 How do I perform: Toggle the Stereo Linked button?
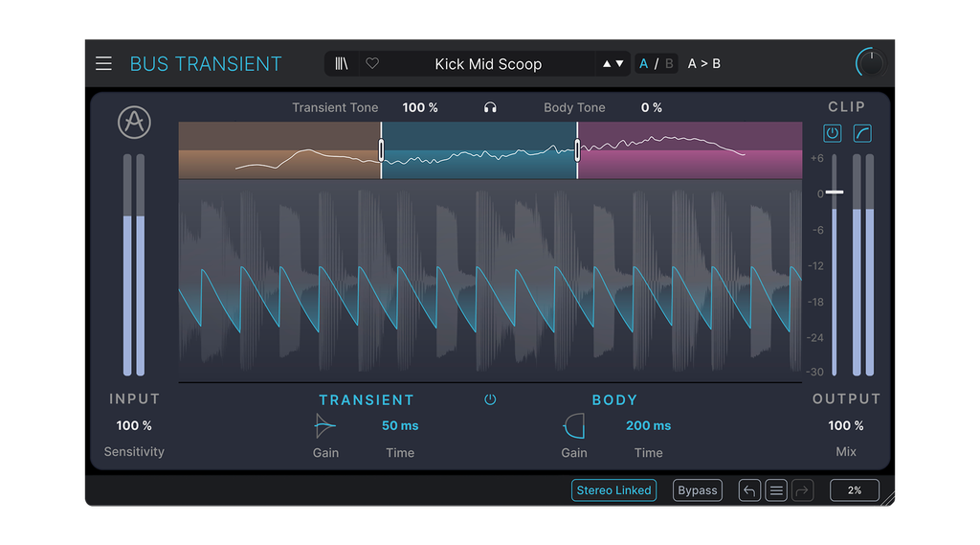click(x=613, y=490)
